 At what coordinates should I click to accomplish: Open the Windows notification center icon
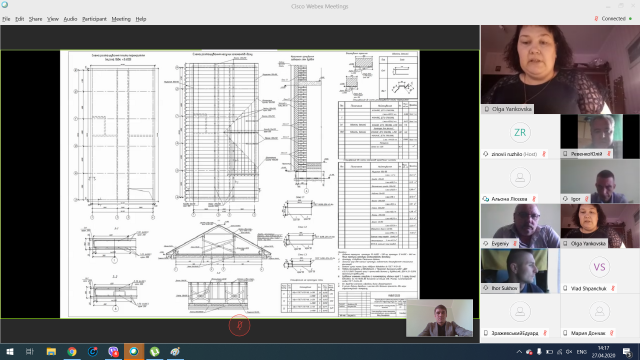(627, 352)
